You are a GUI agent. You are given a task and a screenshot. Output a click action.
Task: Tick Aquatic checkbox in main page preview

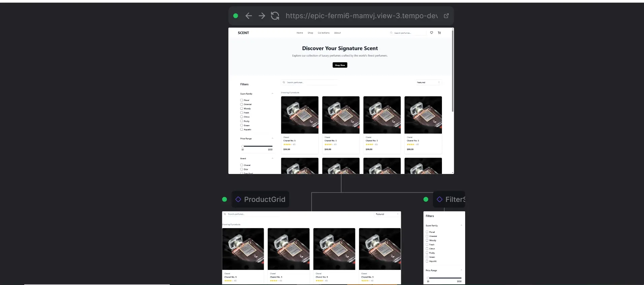click(241, 129)
